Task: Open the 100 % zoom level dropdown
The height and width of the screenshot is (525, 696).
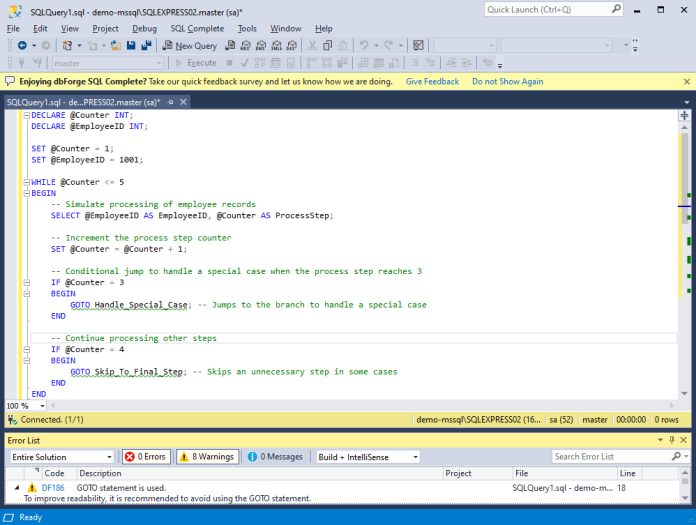Action: coord(26,406)
